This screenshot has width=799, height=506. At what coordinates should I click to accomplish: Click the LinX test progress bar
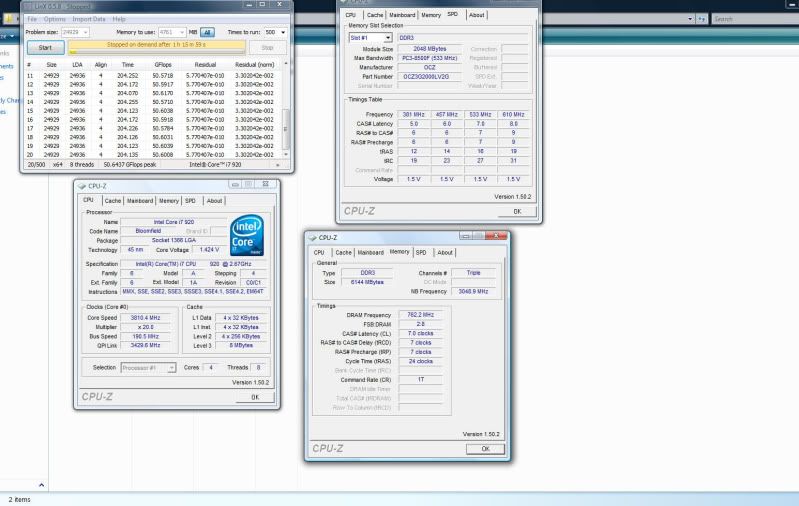pos(157,47)
